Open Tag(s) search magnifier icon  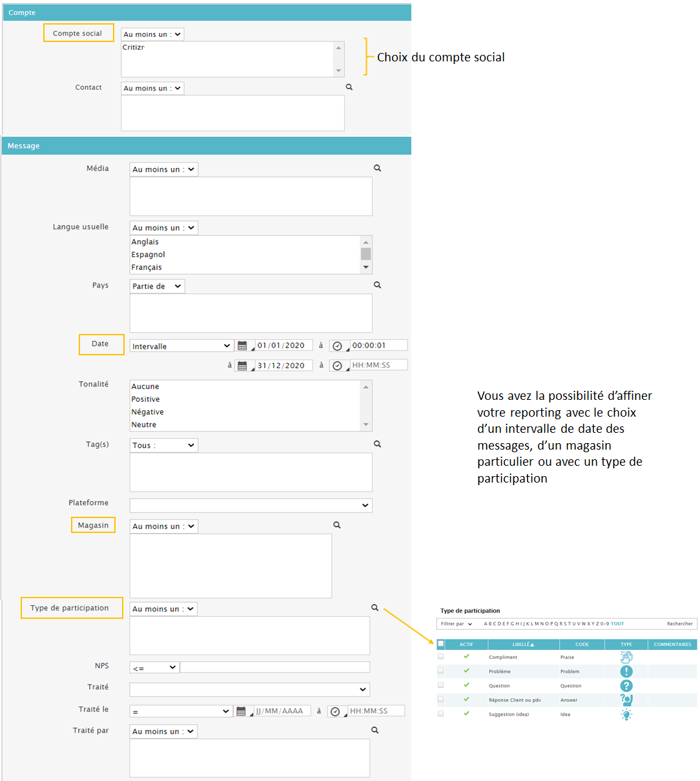pyautogui.click(x=378, y=444)
